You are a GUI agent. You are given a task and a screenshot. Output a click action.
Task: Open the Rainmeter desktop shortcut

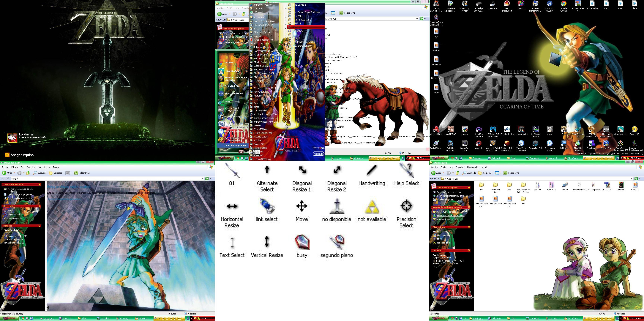tap(493, 6)
